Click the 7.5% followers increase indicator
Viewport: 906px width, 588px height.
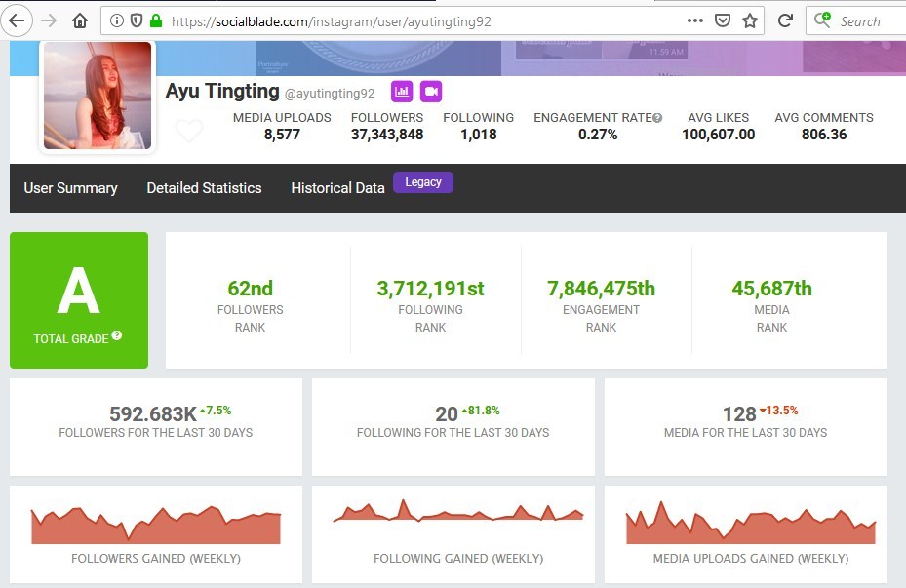point(216,411)
